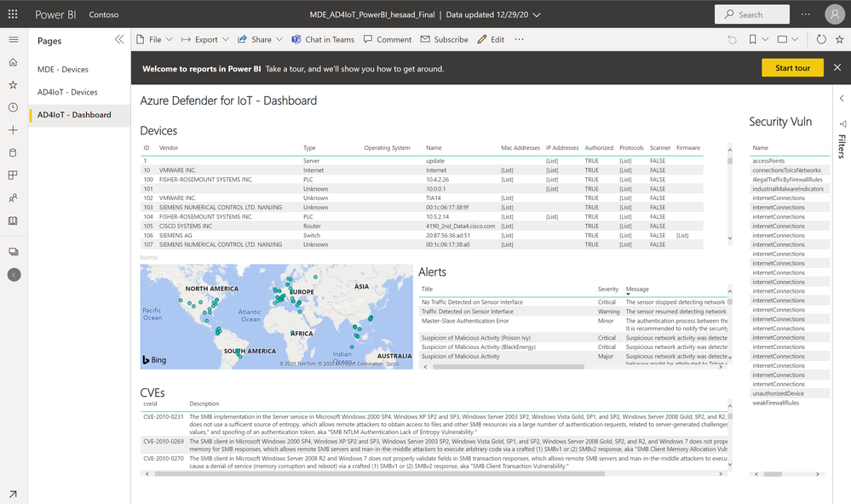Viewport: 851px width, 504px height.
Task: Select the MDE - Devices page
Action: pos(79,70)
